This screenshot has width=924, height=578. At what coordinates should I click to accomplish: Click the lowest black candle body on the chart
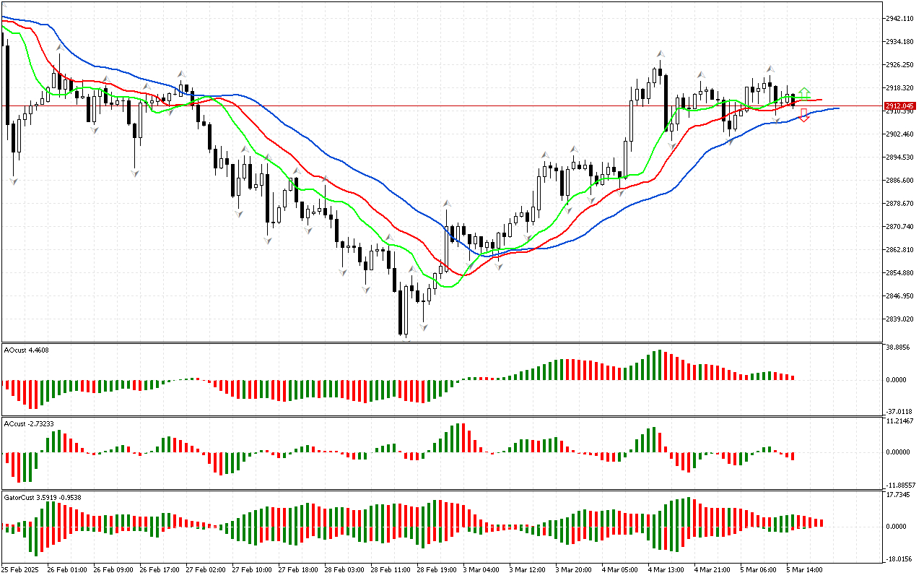pyautogui.click(x=401, y=312)
